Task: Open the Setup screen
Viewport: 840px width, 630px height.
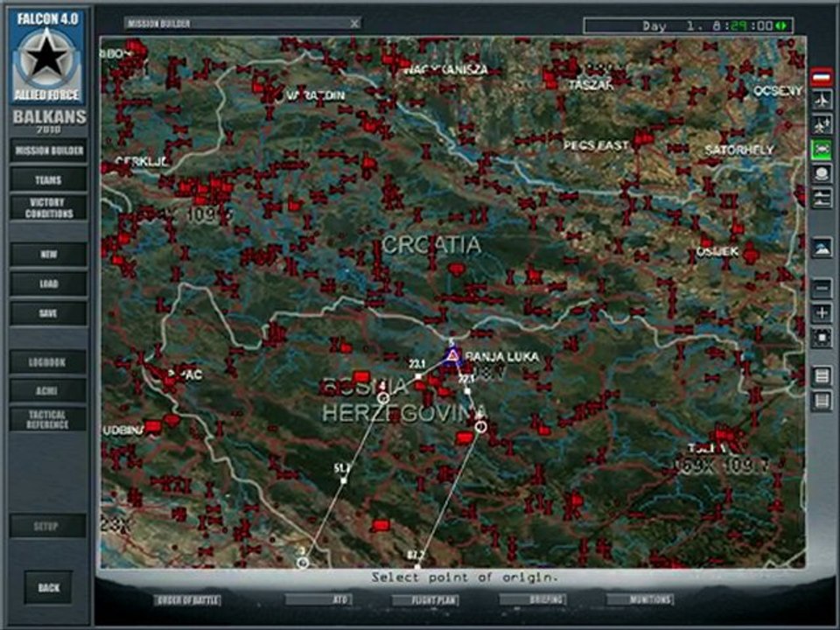Action: click(47, 526)
